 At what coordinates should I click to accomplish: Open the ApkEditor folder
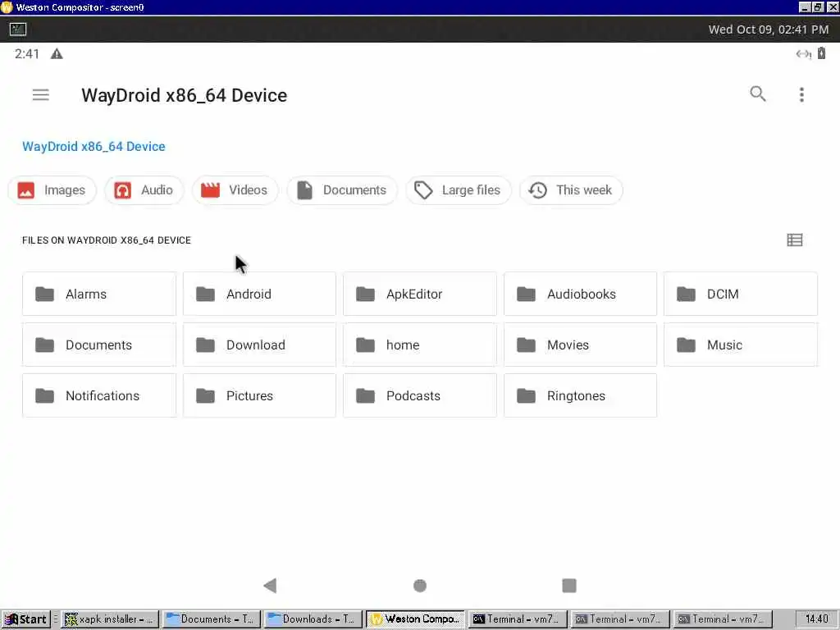(419, 294)
